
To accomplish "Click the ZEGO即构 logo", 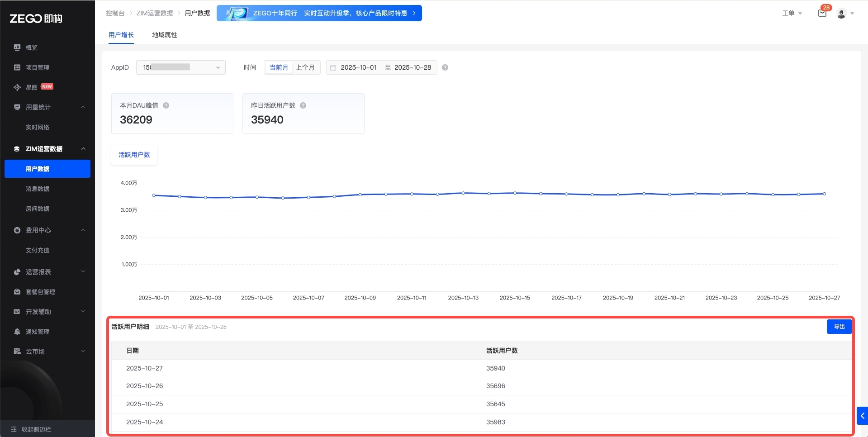I will (x=36, y=19).
